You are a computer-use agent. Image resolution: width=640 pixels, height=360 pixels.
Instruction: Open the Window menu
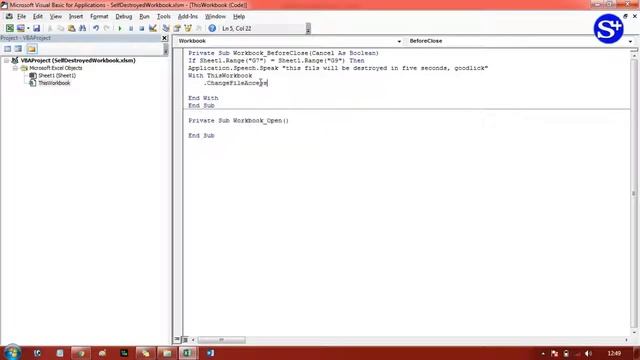click(x=215, y=16)
